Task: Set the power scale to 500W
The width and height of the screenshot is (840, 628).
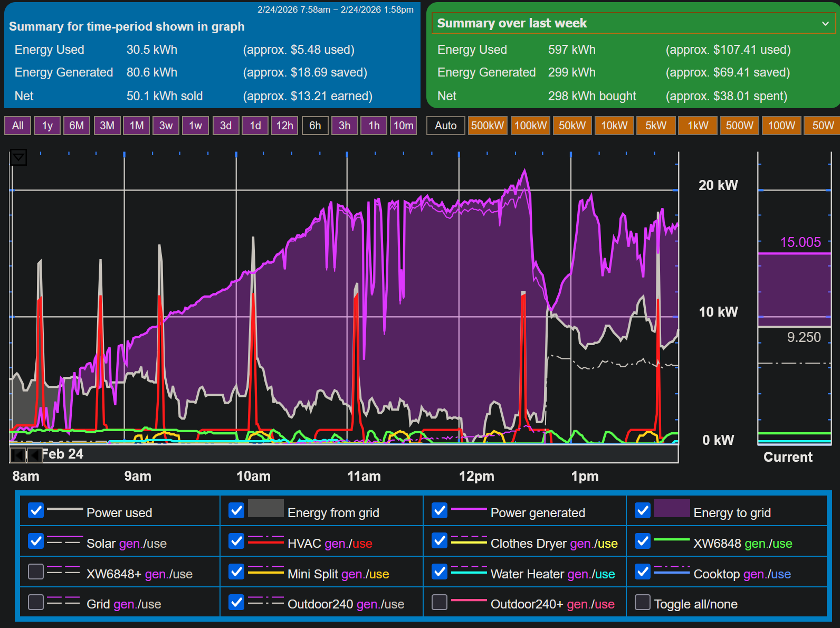Action: (x=739, y=126)
